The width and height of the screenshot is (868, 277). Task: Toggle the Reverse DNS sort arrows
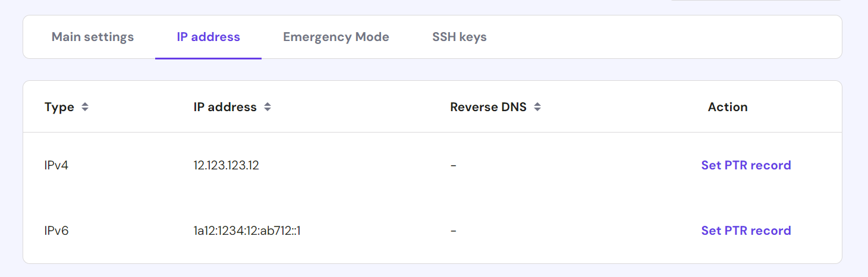537,108
